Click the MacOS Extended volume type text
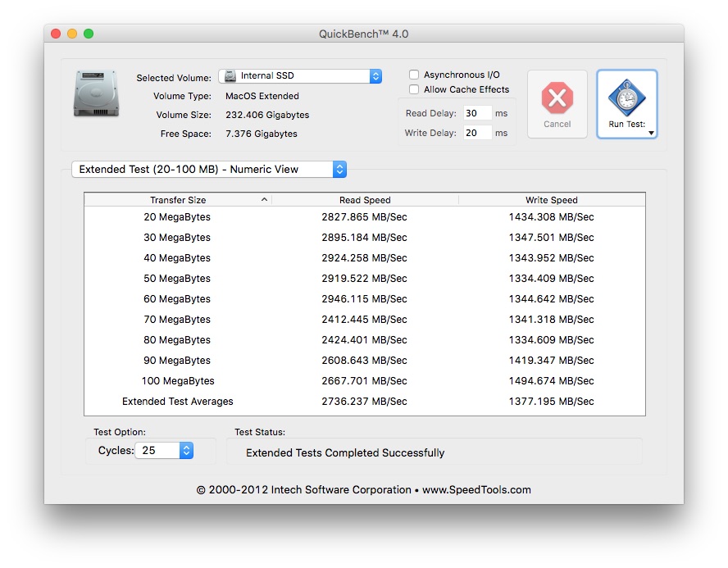 tap(262, 96)
